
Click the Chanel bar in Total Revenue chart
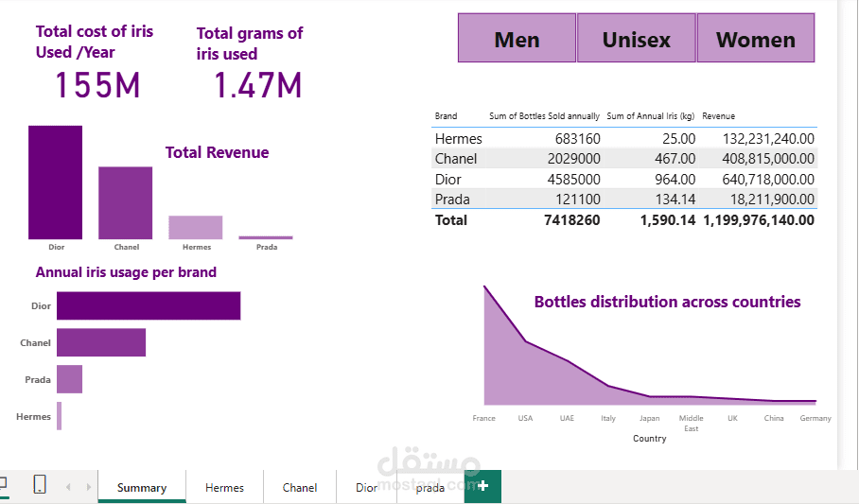126,203
